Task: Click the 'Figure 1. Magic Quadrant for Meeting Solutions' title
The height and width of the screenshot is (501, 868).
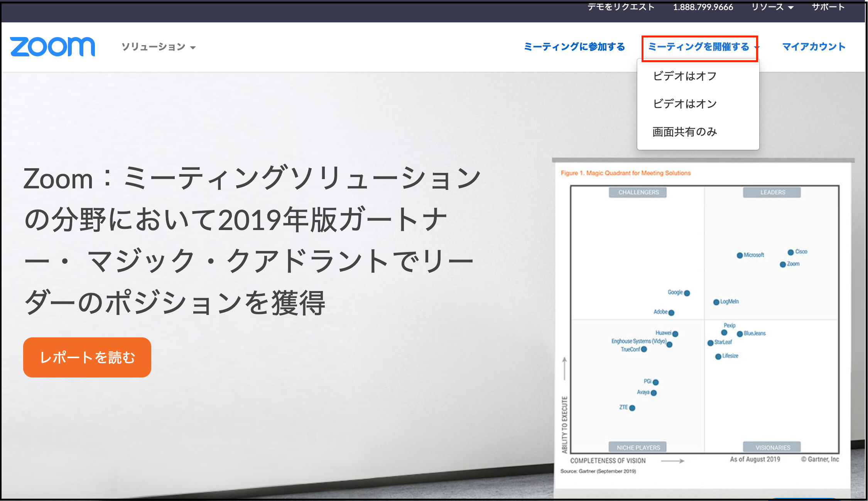Action: coord(625,173)
